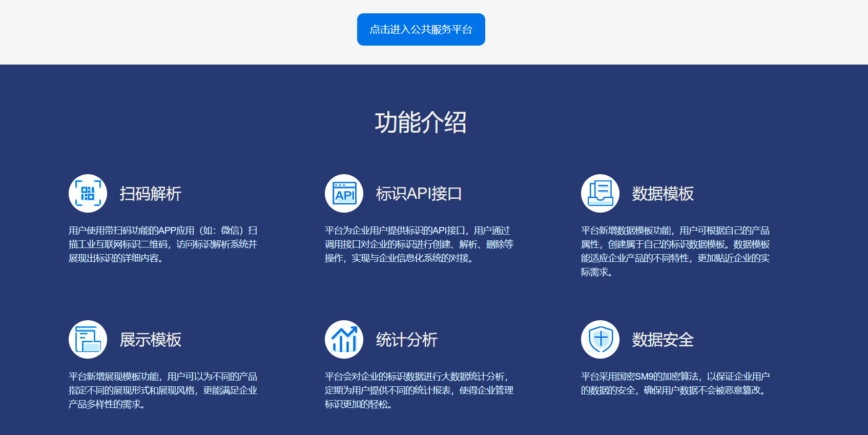Click description starting 平台为企业用户提供标识的API接口
Viewport: 868px width, 435px height.
point(419,244)
